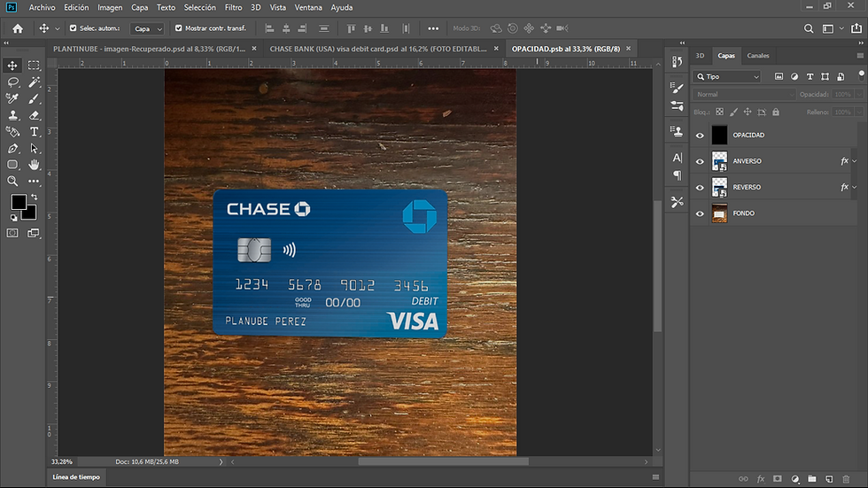Close the OPACIDAD.psb document tab
The image size is (868, 488).
(628, 49)
